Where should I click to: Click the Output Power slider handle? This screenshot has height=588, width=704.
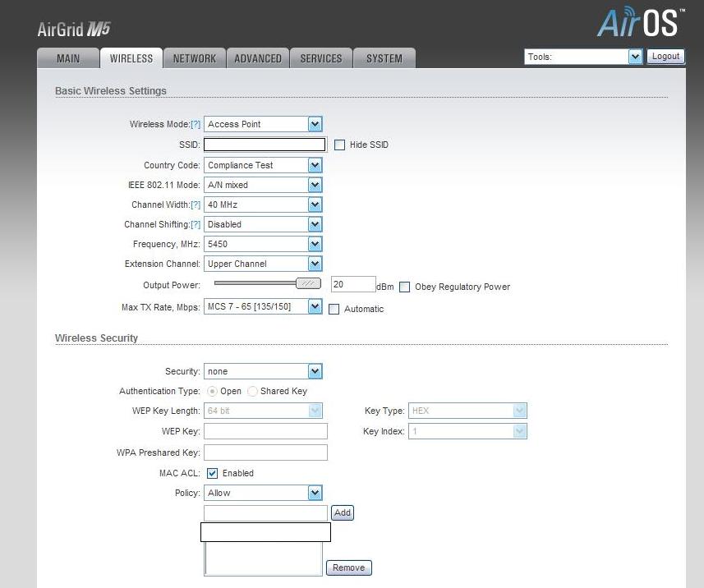308,283
